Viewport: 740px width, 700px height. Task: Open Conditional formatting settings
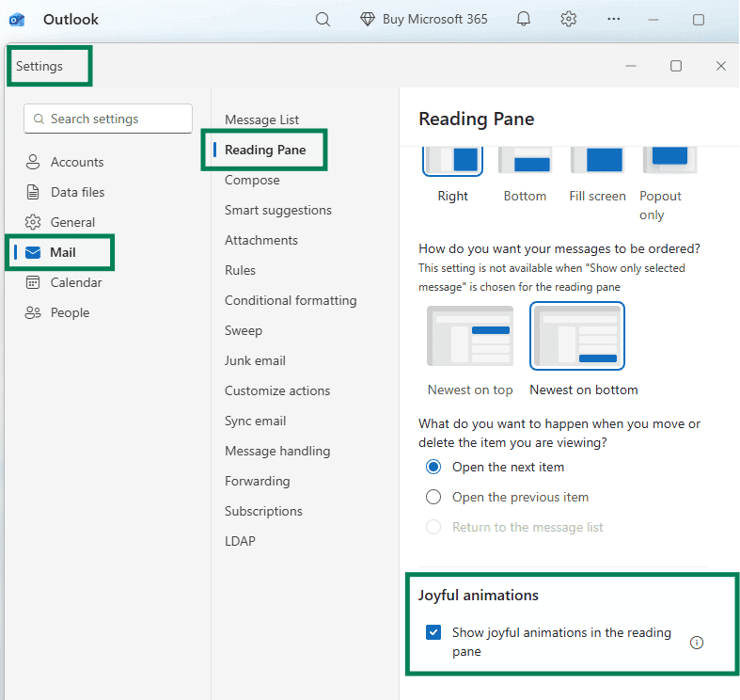pyautogui.click(x=291, y=301)
